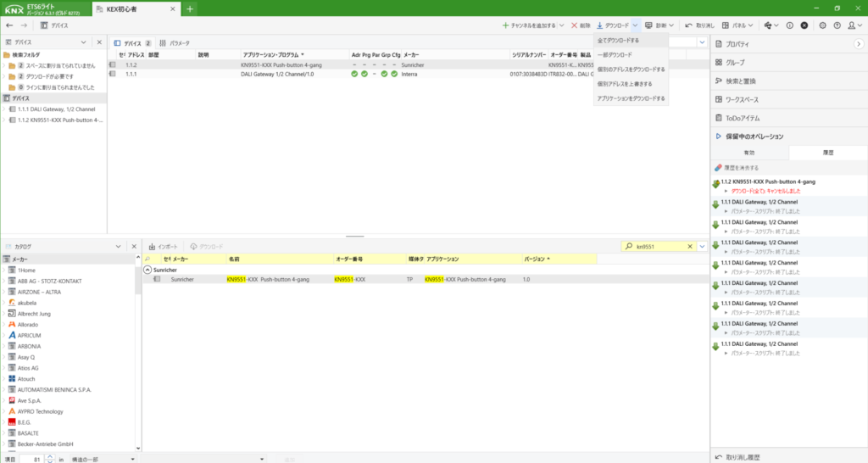Click the undo (取り消し) toolbar icon

[x=687, y=25]
